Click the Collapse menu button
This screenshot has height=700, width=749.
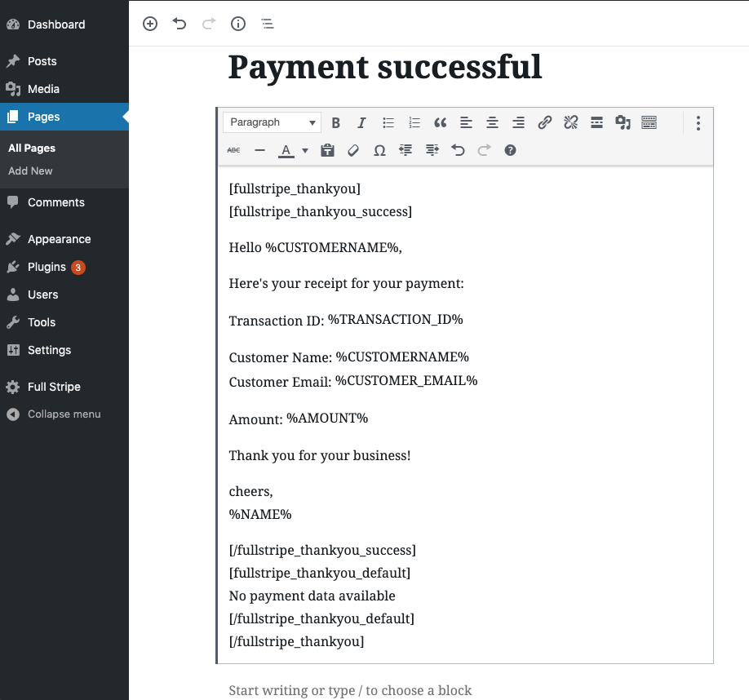click(x=64, y=414)
